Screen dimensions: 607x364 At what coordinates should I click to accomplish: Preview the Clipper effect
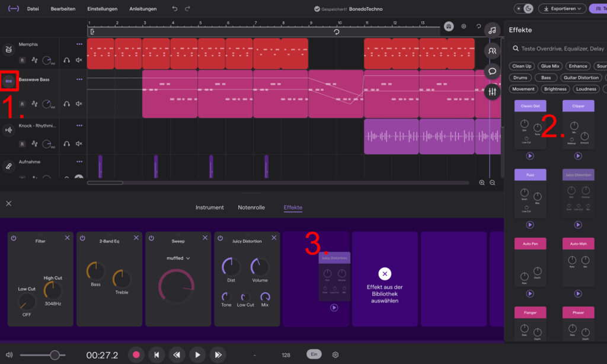578,156
